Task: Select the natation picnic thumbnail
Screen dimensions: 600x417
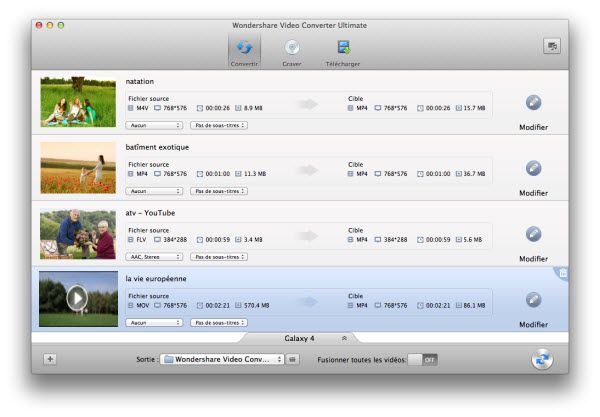Action: pos(78,102)
